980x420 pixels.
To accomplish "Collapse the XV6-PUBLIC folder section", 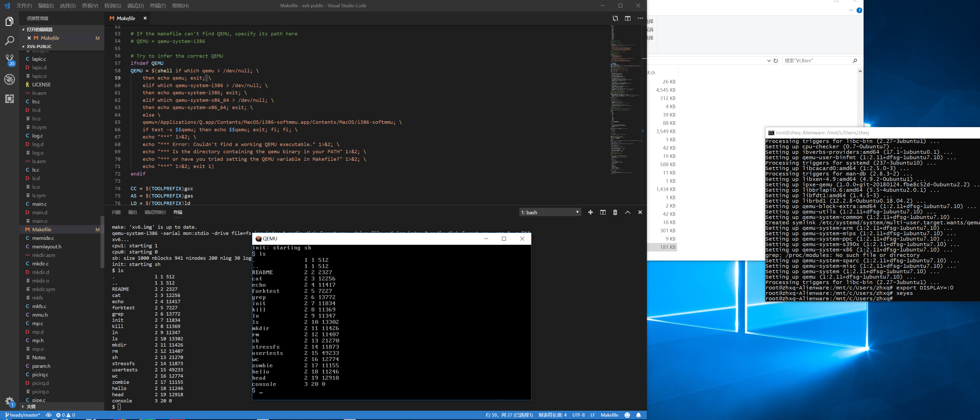I will [x=39, y=47].
